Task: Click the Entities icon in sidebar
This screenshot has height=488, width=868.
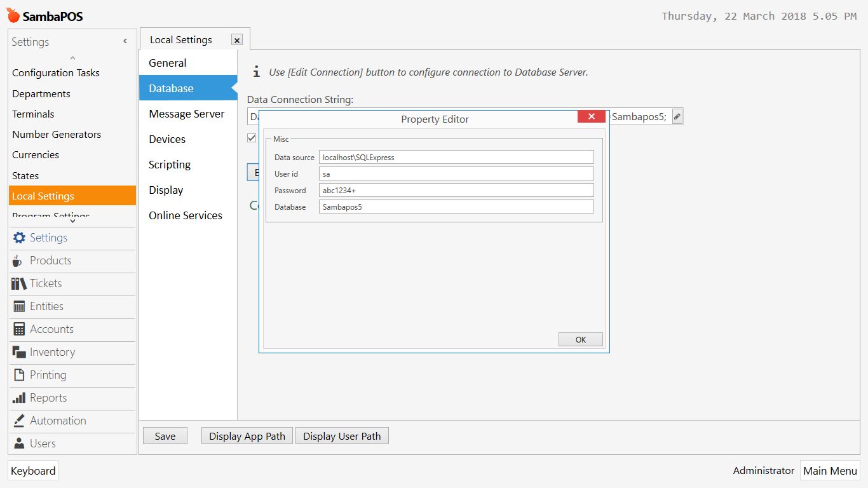Action: tap(19, 306)
